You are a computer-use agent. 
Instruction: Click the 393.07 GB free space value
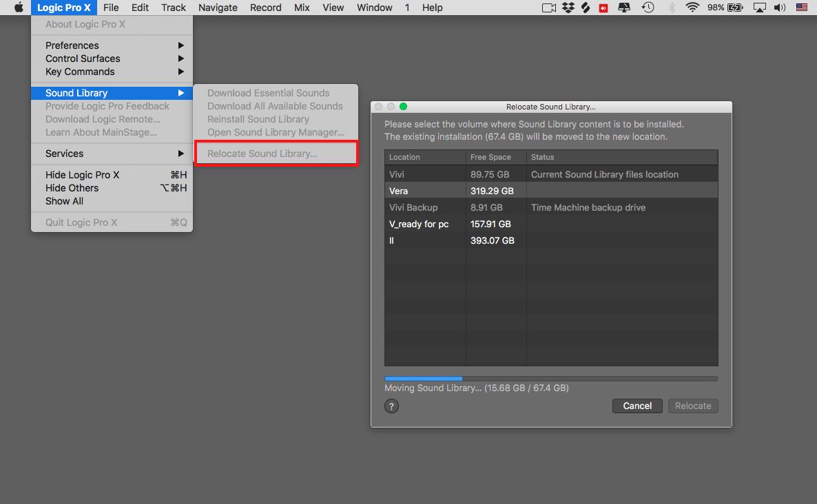click(x=493, y=240)
